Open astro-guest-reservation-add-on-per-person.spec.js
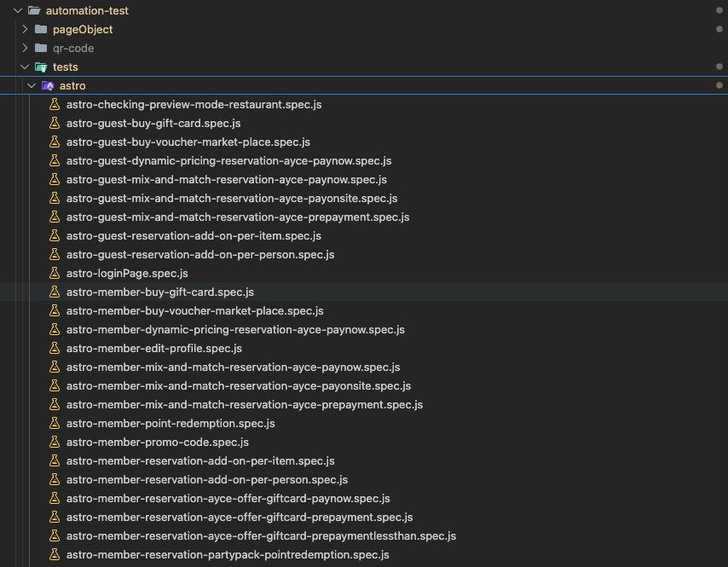728x567 pixels. pos(199,255)
